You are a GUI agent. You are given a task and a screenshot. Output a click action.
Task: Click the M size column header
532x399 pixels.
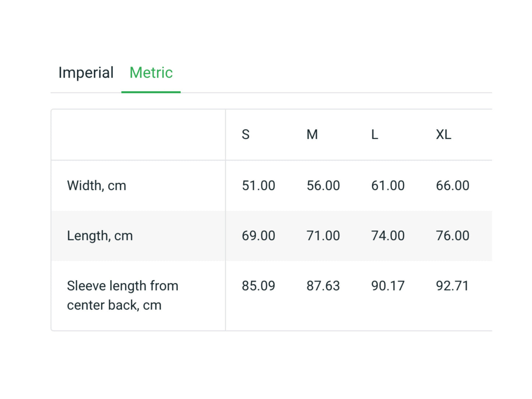click(312, 135)
